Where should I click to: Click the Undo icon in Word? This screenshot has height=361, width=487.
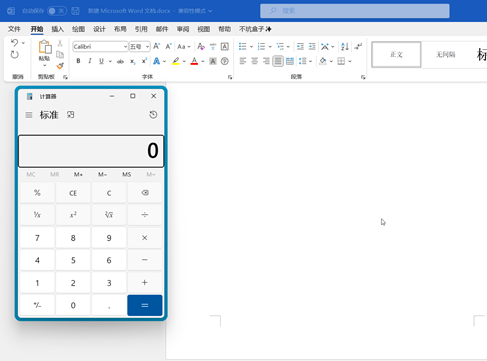pyautogui.click(x=14, y=43)
